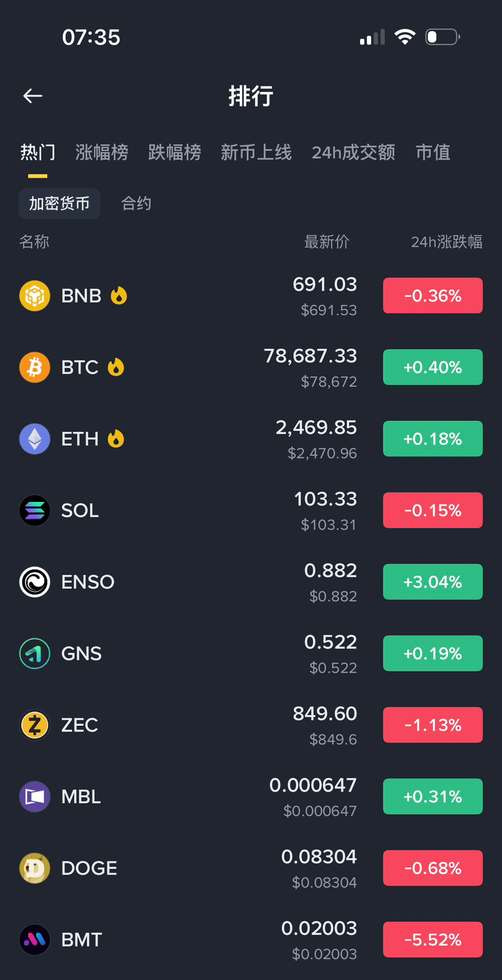Image resolution: width=502 pixels, height=980 pixels.
Task: Switch to the 涨幅榜 tab
Action: click(x=102, y=152)
